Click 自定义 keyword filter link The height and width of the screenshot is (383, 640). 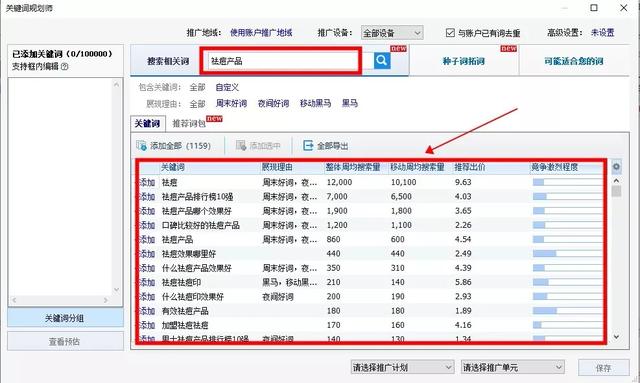coord(227,87)
